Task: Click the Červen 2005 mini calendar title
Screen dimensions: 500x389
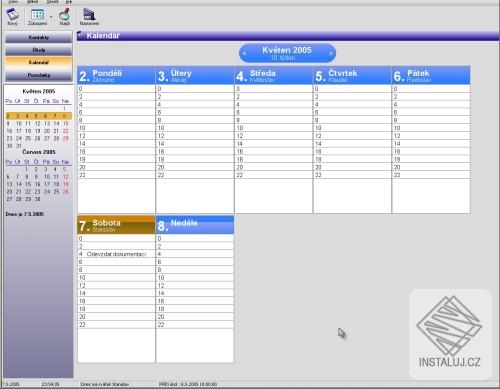Action: click(x=39, y=152)
